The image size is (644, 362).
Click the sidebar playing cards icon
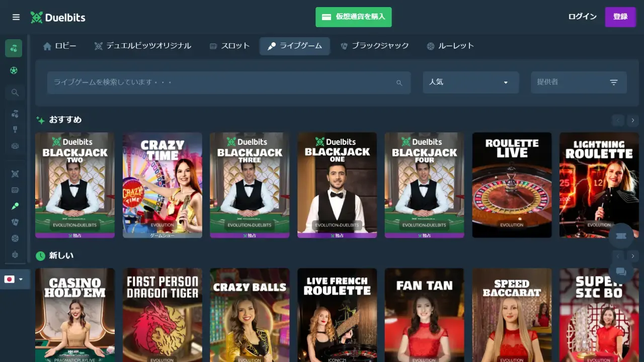click(15, 222)
